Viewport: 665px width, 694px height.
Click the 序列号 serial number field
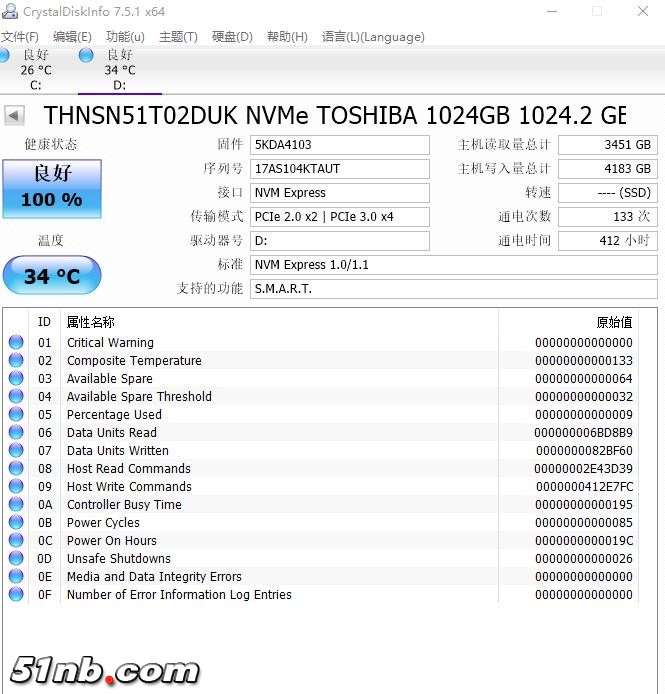[340, 169]
